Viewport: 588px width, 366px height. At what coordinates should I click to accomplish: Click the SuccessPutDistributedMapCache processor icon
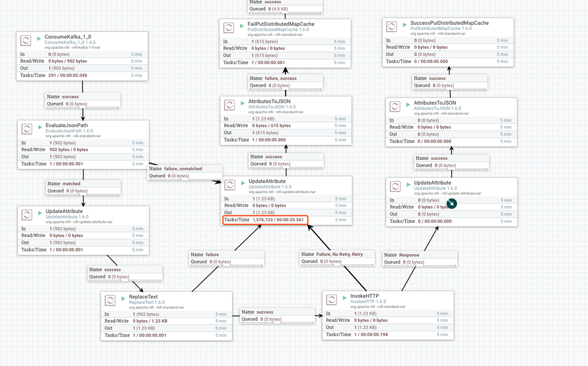point(391,26)
